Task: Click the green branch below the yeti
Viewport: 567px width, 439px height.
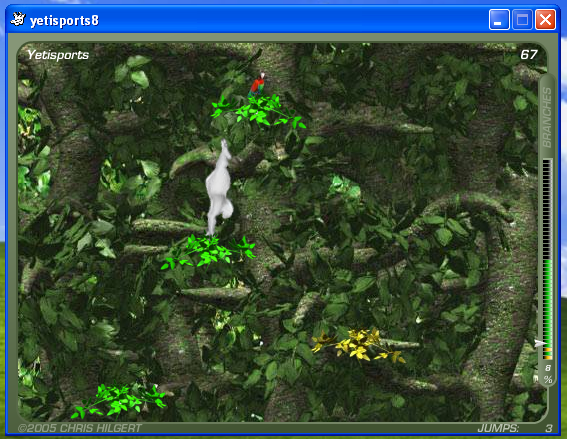Action: coord(208,252)
